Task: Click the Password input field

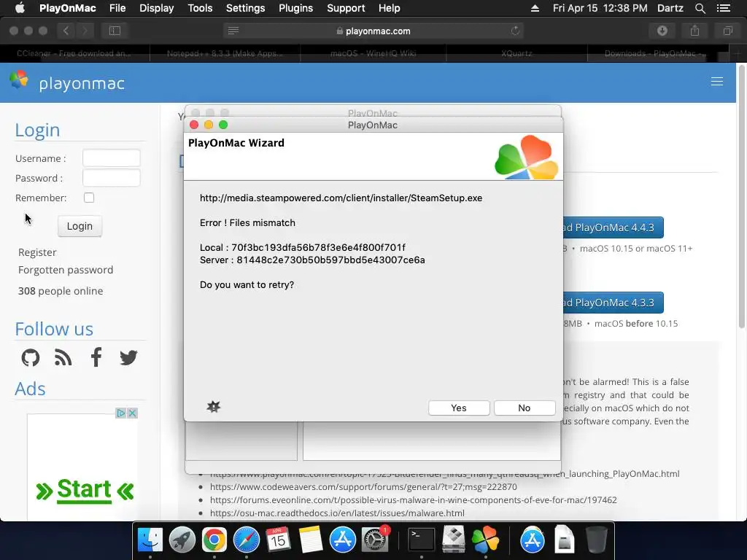Action: click(112, 178)
